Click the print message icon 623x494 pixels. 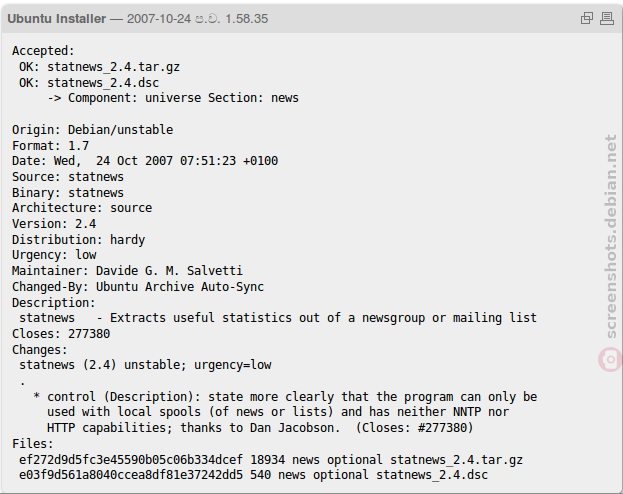(607, 18)
